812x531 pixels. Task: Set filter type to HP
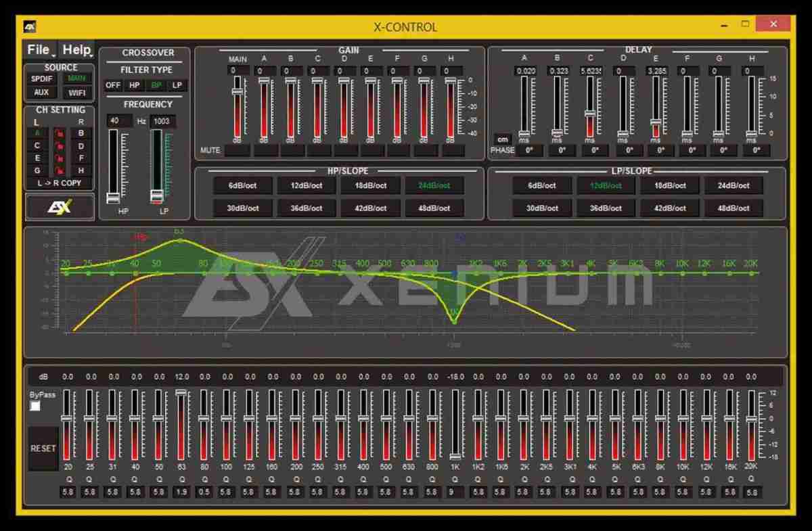coord(134,85)
